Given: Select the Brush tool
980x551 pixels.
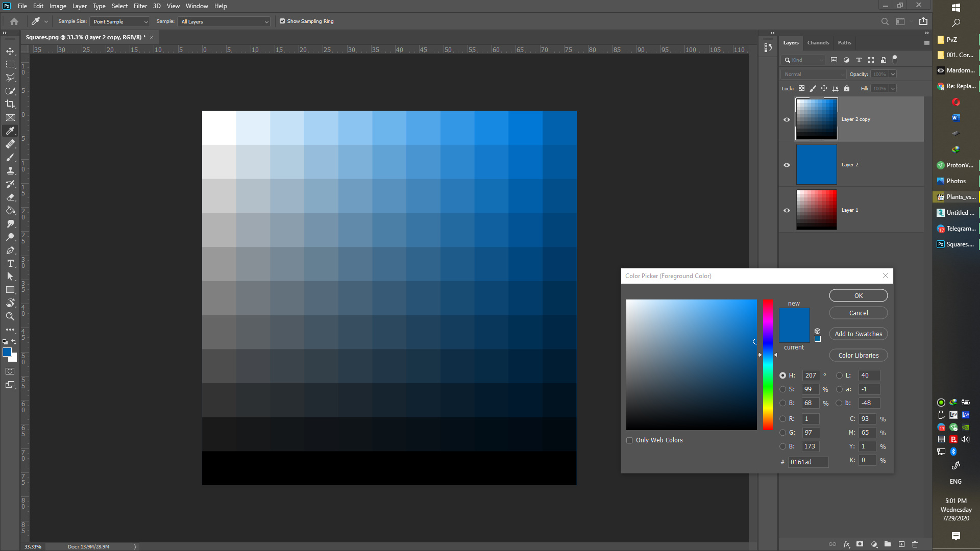Looking at the screenshot, I should [x=10, y=157].
